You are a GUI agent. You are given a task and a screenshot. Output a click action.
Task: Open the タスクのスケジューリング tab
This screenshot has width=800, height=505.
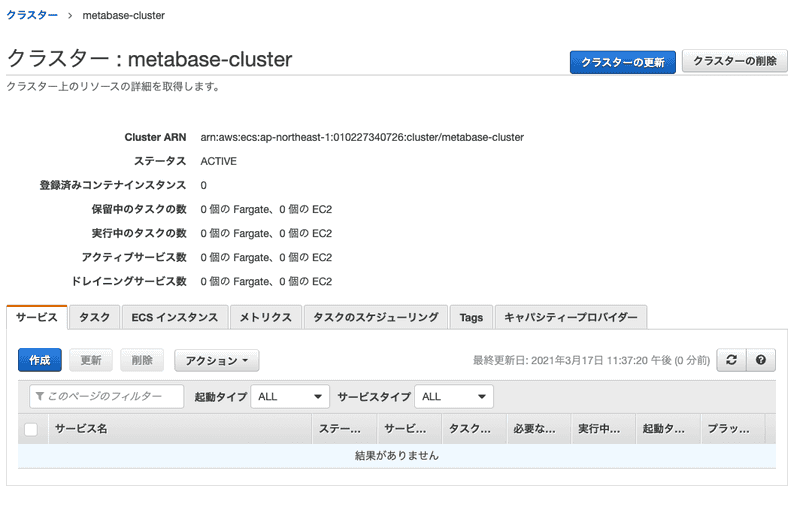(x=376, y=317)
